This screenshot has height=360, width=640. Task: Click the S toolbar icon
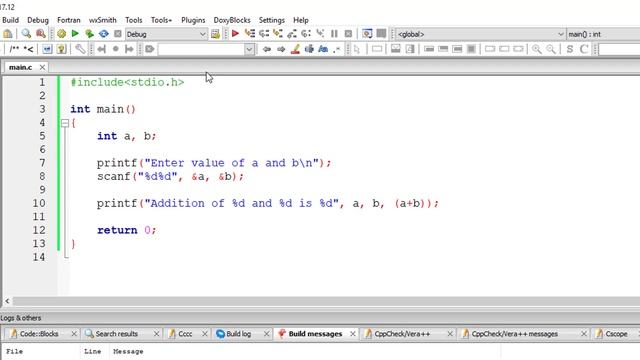click(x=570, y=49)
